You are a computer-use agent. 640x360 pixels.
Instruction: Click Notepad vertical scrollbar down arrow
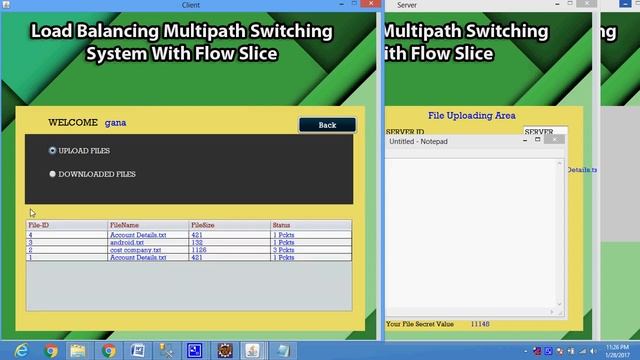click(x=559, y=304)
